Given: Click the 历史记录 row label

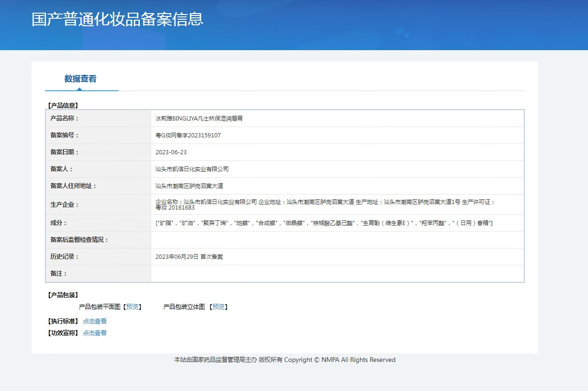Looking at the screenshot, I should coord(65,257).
